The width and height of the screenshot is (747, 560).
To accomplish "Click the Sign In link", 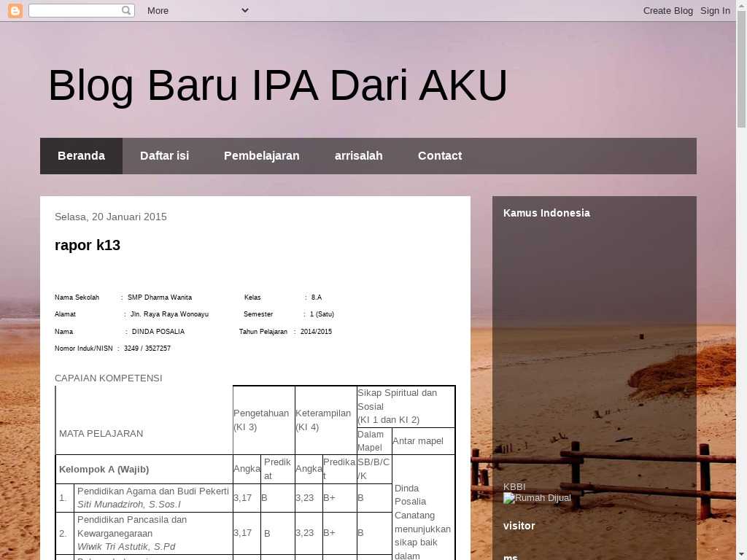I will [715, 10].
